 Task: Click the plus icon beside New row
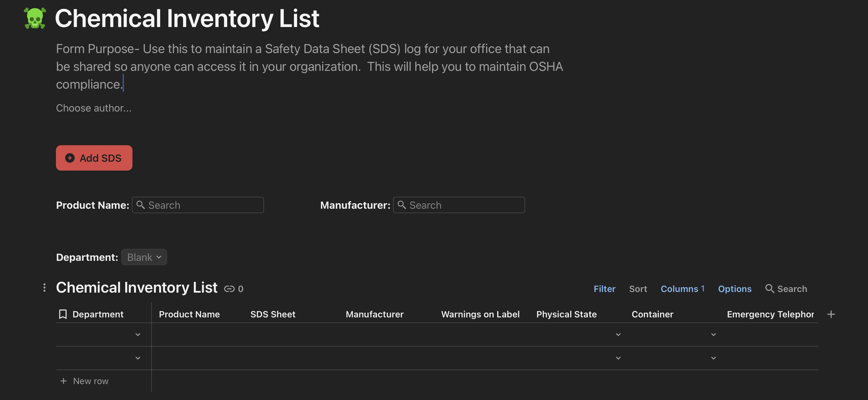(63, 381)
